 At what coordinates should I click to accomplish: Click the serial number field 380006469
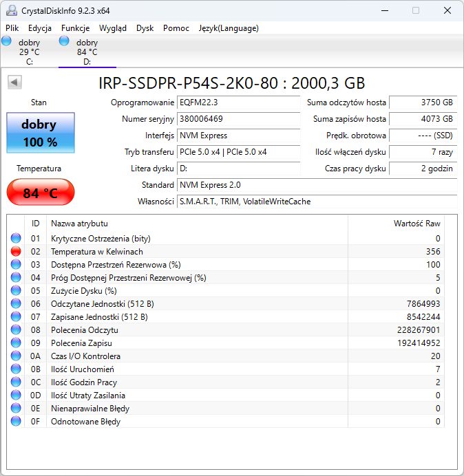[238, 119]
